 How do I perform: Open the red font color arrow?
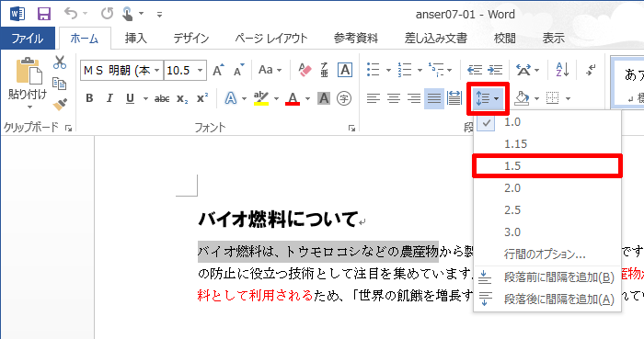[307, 98]
